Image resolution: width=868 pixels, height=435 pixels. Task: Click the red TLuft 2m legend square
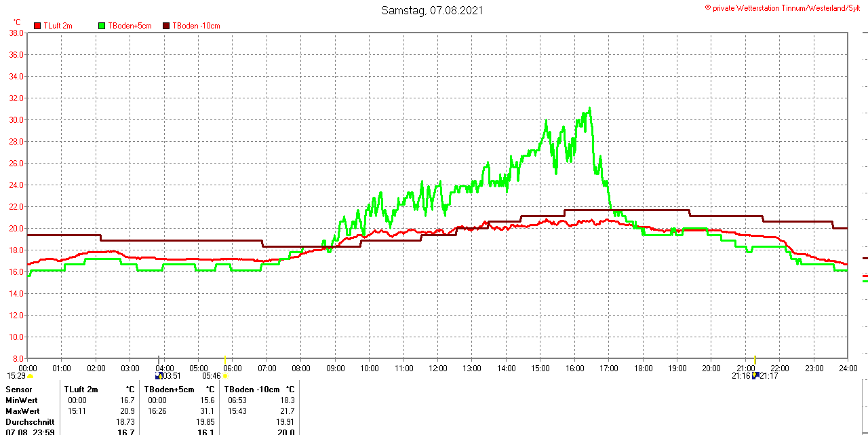pos(37,26)
